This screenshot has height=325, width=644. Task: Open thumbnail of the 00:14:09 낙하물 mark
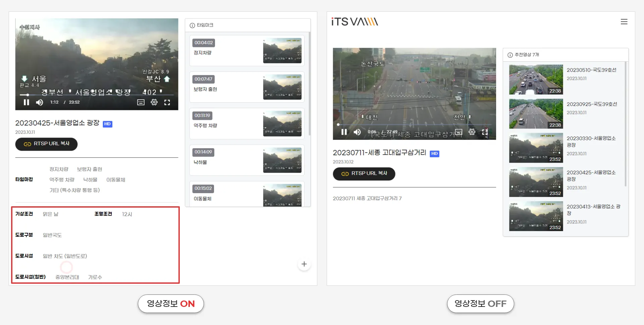[x=282, y=160]
